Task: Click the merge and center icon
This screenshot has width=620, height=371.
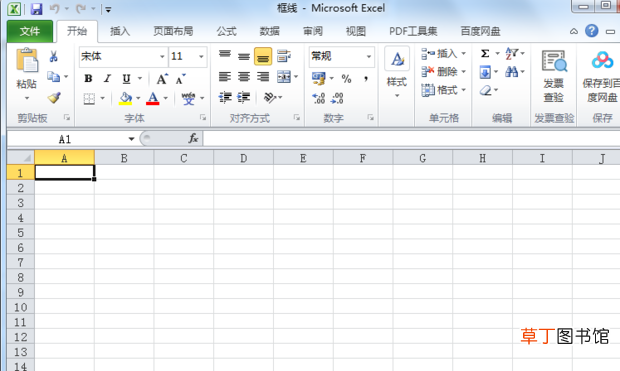Action: tap(284, 77)
